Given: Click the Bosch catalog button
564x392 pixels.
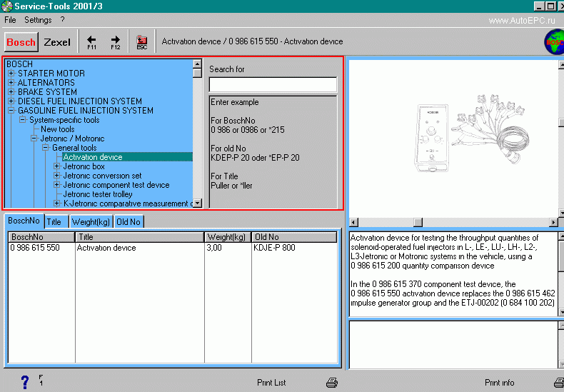Looking at the screenshot, I should 21,42.
